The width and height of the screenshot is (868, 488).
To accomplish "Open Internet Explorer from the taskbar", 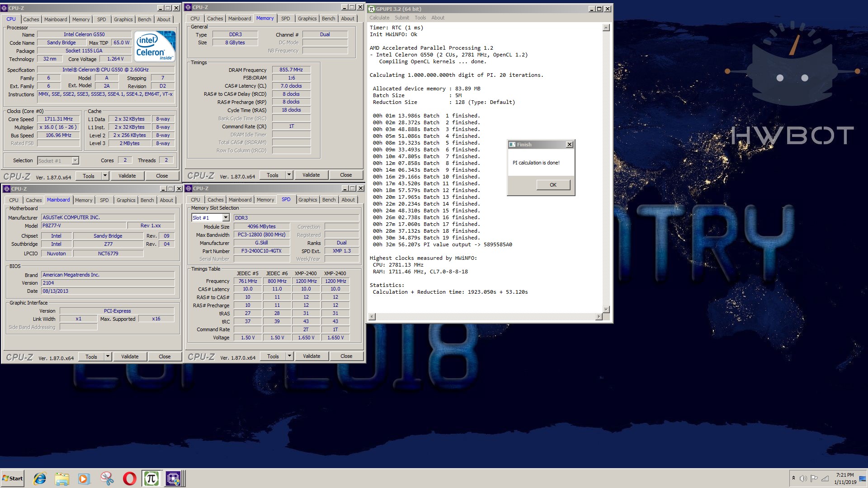I will 40,479.
